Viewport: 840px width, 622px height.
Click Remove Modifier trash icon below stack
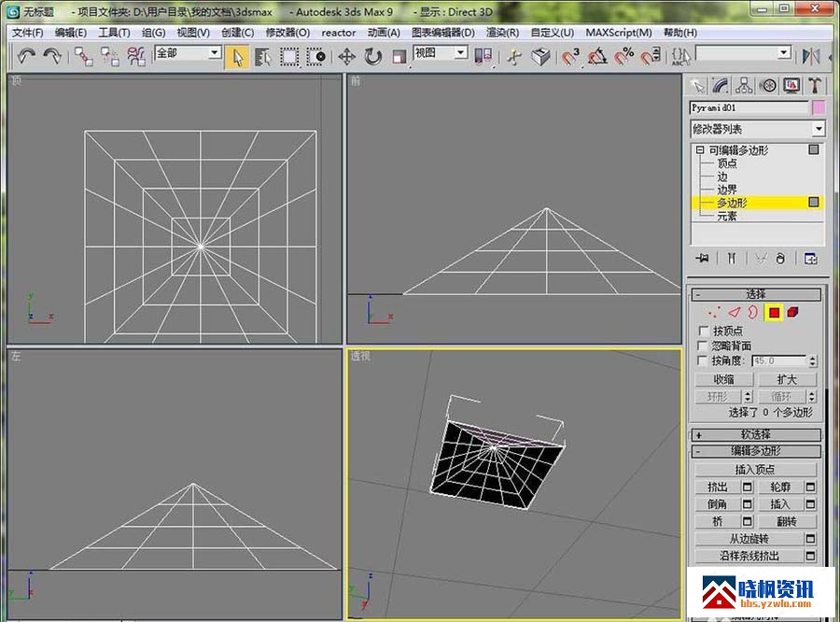tap(780, 259)
